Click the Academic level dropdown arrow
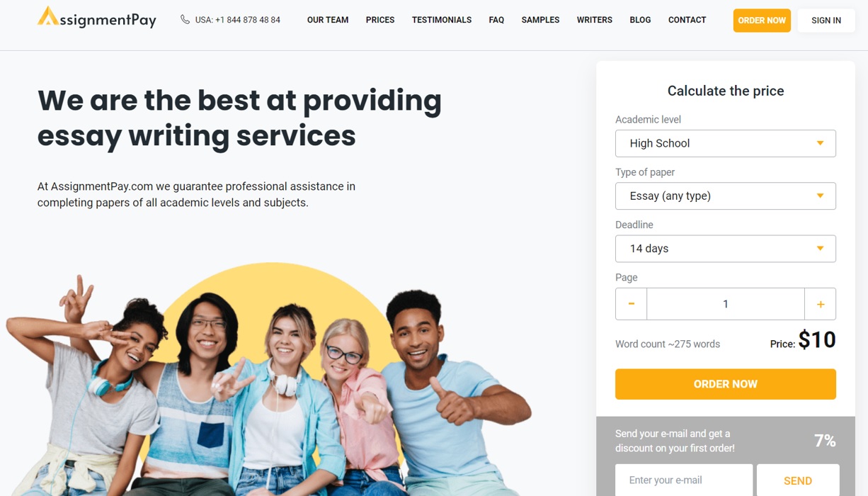The height and width of the screenshot is (496, 868). [x=820, y=143]
